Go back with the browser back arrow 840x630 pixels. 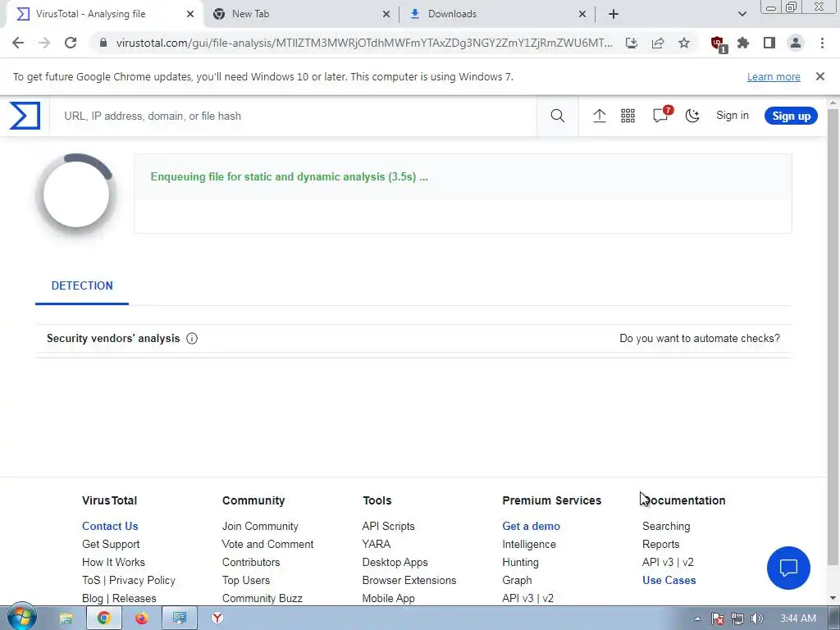18,43
